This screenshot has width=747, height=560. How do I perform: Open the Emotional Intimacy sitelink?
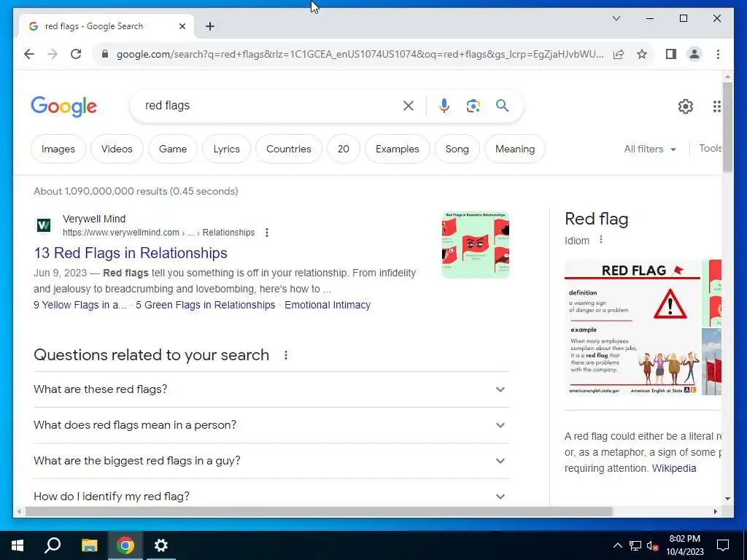click(x=328, y=305)
